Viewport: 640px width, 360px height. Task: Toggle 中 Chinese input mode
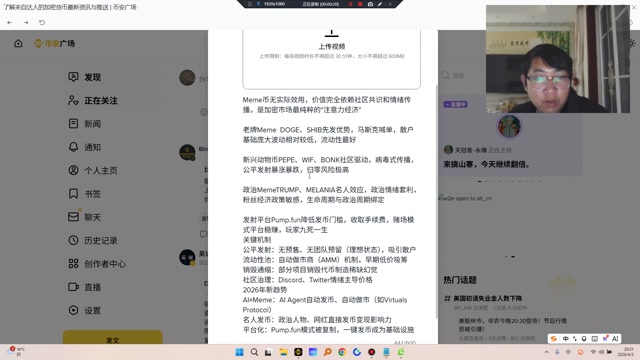[565, 338]
